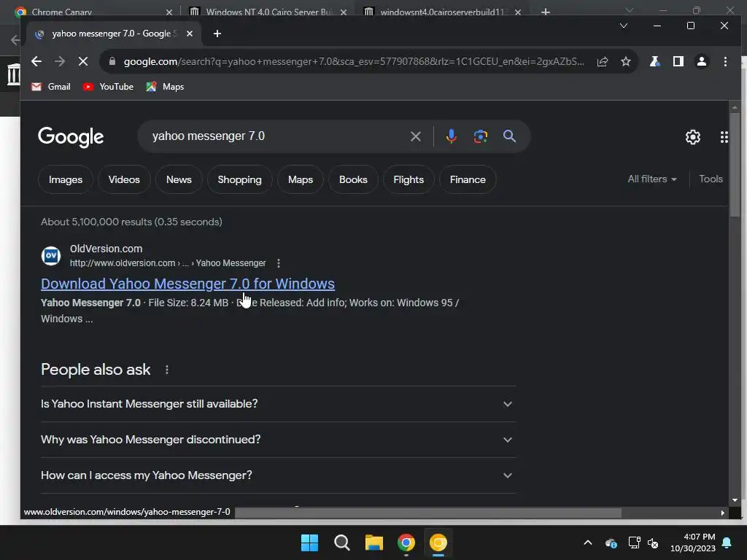Click the lock icon in address bar
Viewport: 747px width, 560px height.
(x=112, y=61)
